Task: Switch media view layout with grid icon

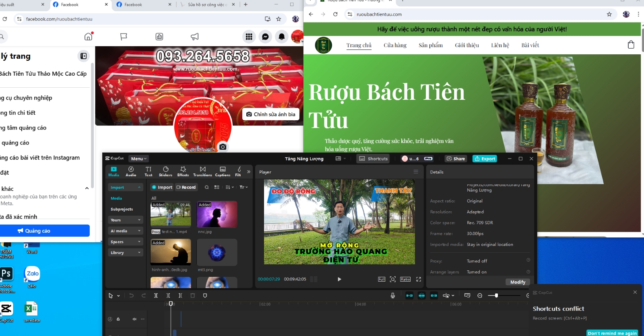Action: point(217,187)
